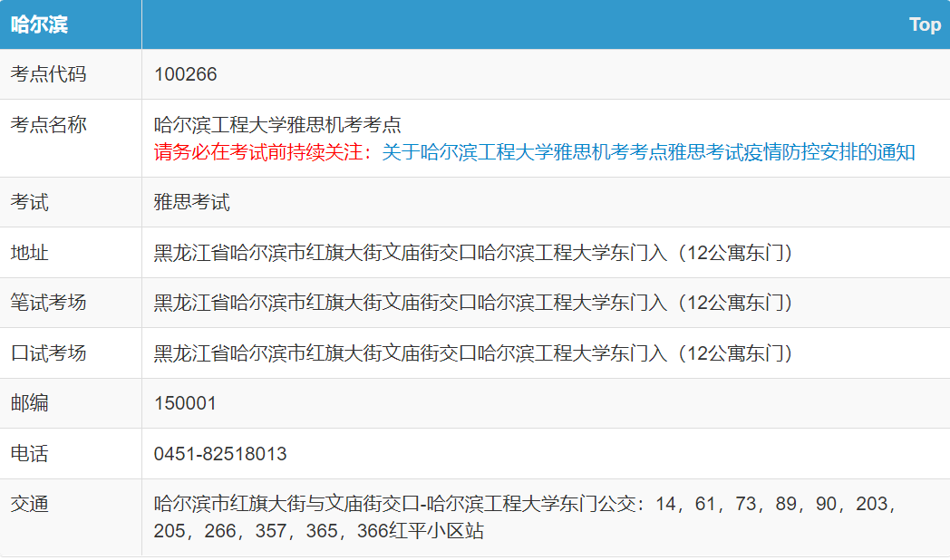This screenshot has width=950, height=560.
Task: Click the red 请务必在考试前持续关注 warning text
Action: click(x=263, y=152)
